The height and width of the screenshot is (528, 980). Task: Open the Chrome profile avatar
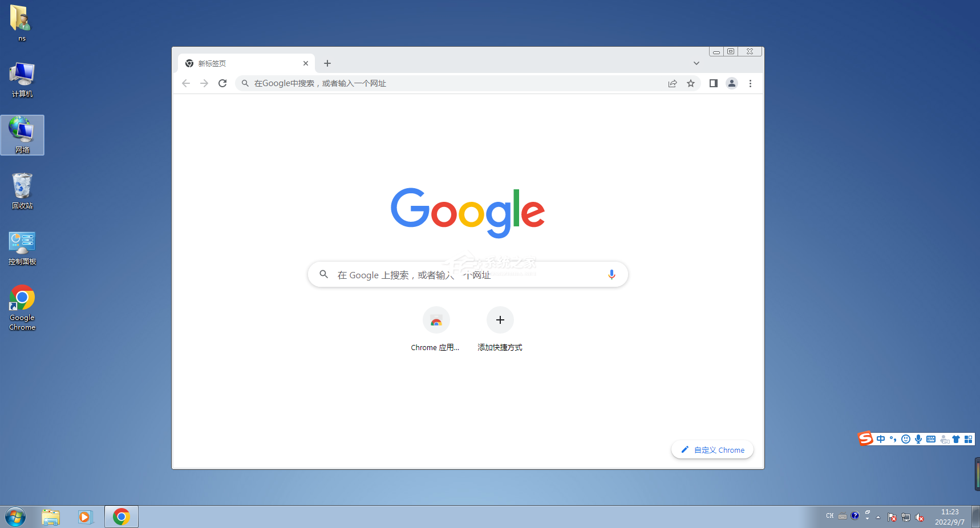[x=732, y=83]
